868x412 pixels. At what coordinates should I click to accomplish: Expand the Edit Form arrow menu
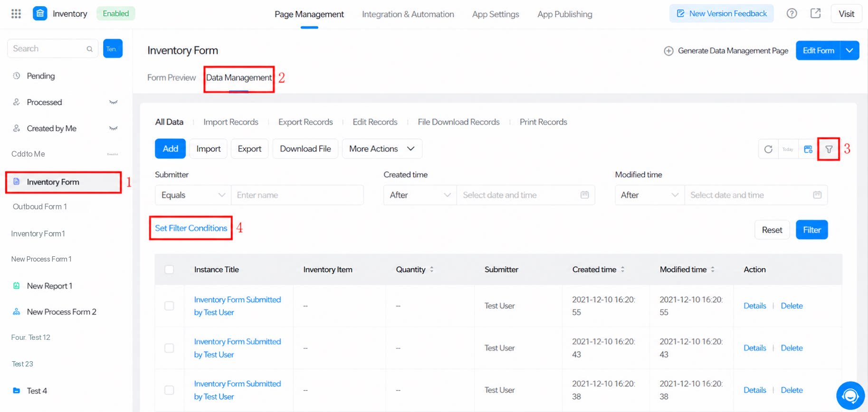coord(849,50)
